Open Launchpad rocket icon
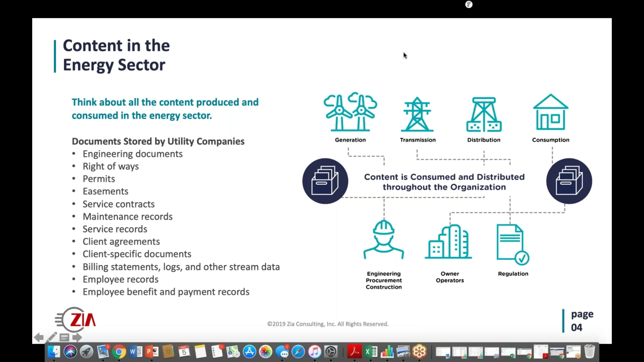The image size is (644, 362). tap(86, 352)
